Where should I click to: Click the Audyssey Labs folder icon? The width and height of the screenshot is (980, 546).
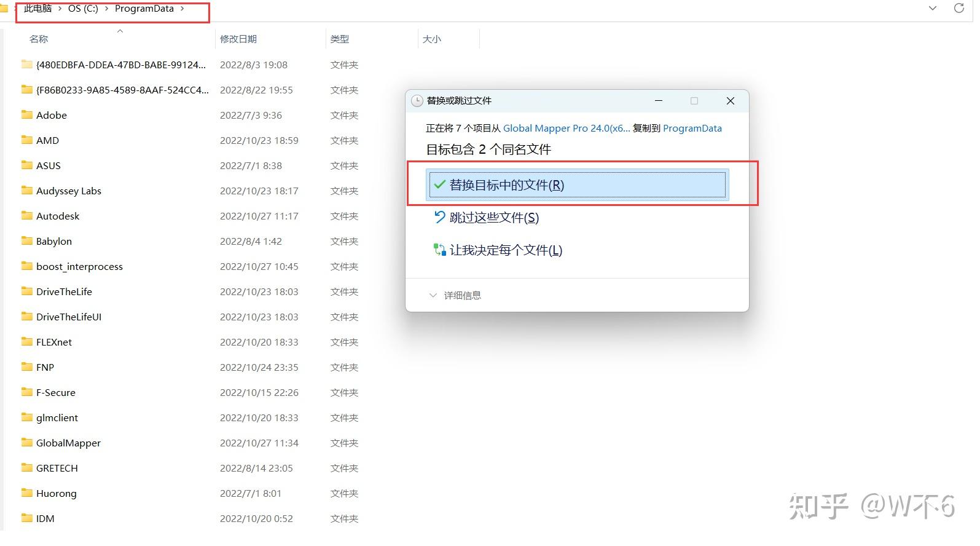click(26, 190)
